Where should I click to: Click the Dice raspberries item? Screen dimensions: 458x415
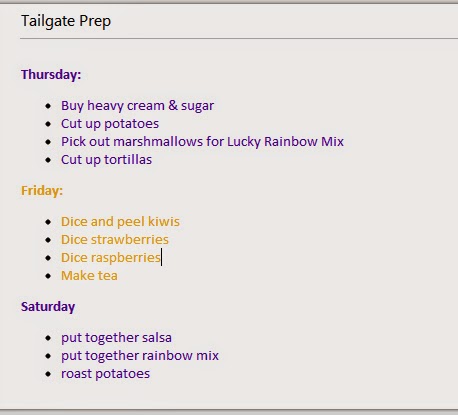tap(111, 258)
